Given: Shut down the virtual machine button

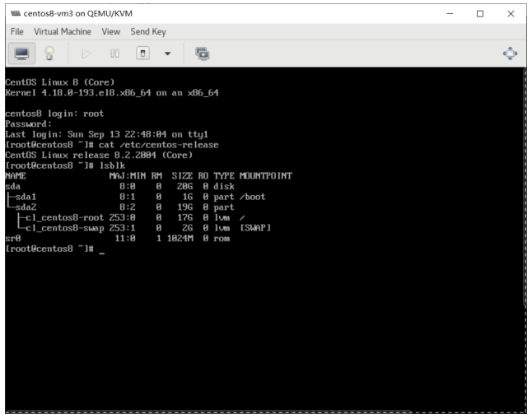Looking at the screenshot, I should click(142, 54).
